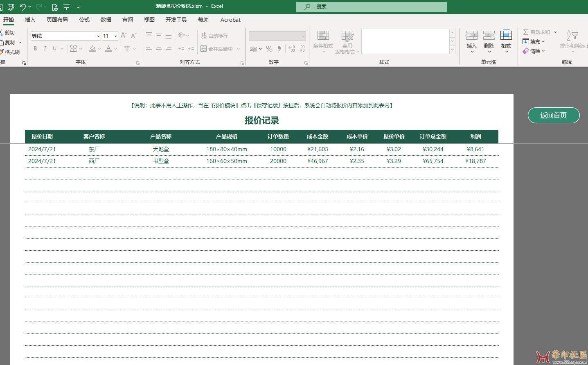Image resolution: width=588 pixels, height=365 pixels.
Task: Click the Comma Style icon
Action: (279, 49)
